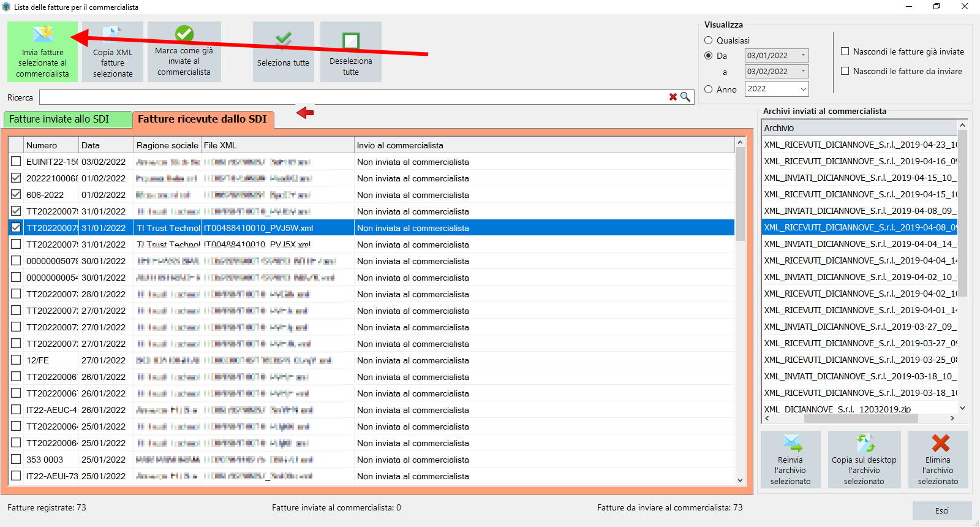Select archive XML_INVIATI_DICIANNOVE 2019-04-08_09
Image resolution: width=980 pixels, height=527 pixels.
coord(859,211)
